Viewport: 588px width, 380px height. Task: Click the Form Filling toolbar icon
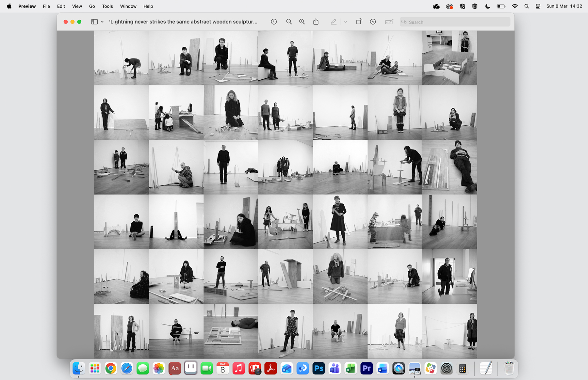[x=389, y=22]
